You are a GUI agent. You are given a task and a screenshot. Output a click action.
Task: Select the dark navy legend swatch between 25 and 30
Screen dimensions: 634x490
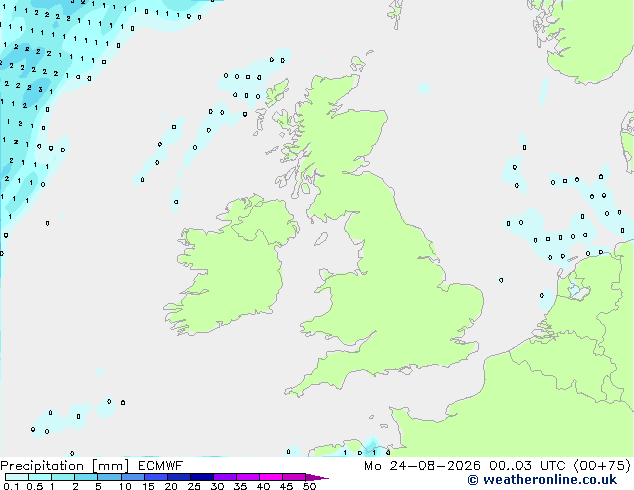pos(202,477)
